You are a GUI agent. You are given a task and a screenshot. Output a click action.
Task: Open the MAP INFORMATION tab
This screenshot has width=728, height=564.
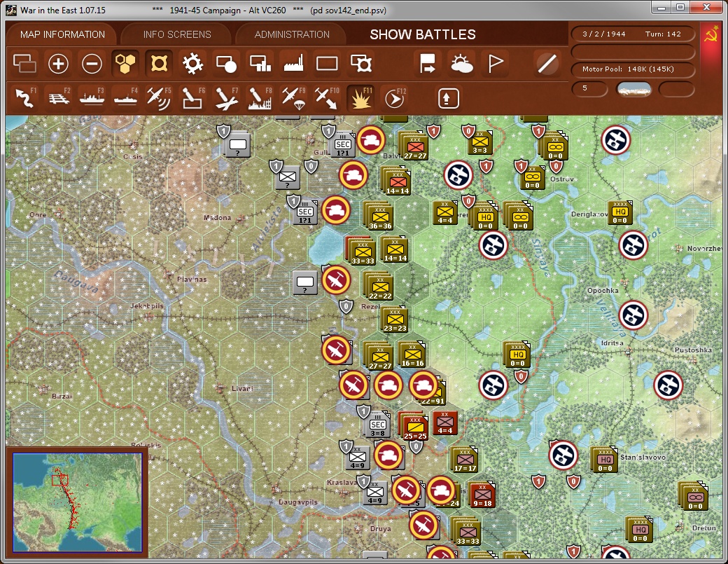point(62,34)
